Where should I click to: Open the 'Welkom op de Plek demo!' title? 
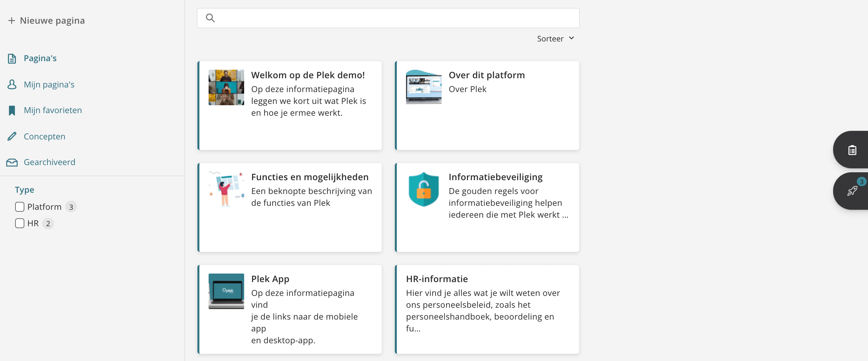point(308,75)
